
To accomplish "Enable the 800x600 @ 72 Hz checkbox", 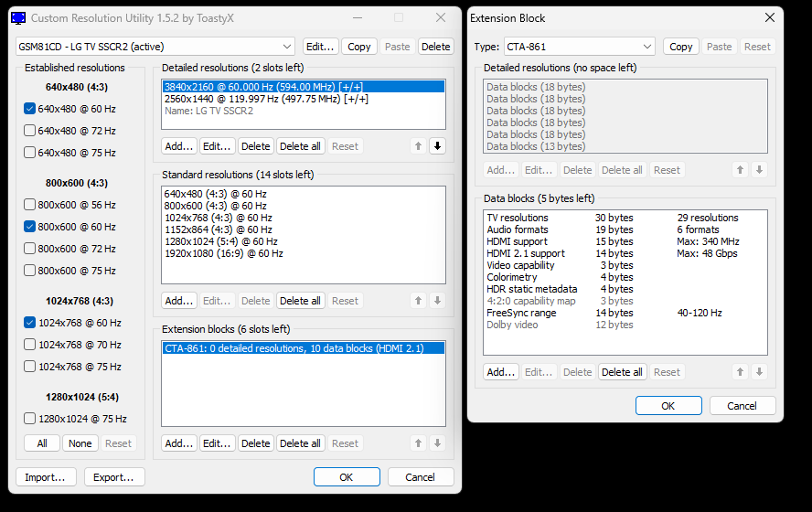I will [30, 249].
